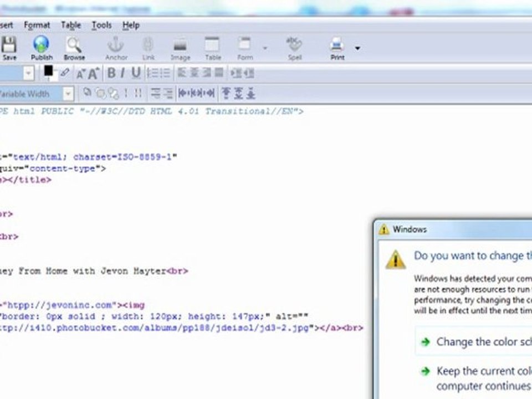Click warning icon in Windows dialog title
This screenshot has width=532, height=399.
[383, 229]
